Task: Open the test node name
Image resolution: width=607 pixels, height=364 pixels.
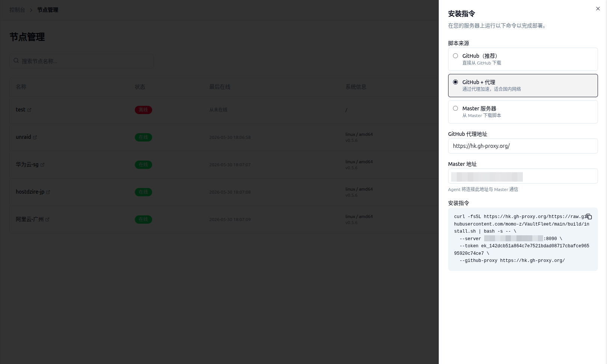Action: [x=20, y=110]
